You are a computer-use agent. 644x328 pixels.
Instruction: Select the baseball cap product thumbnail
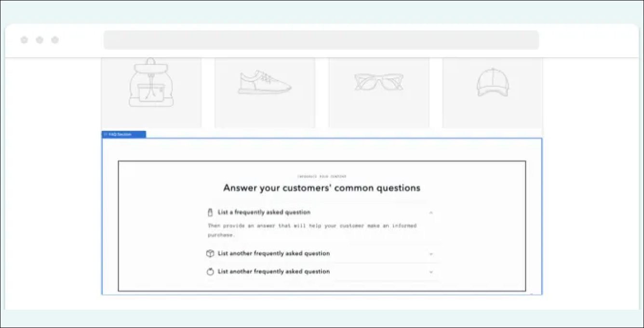tap(493, 92)
